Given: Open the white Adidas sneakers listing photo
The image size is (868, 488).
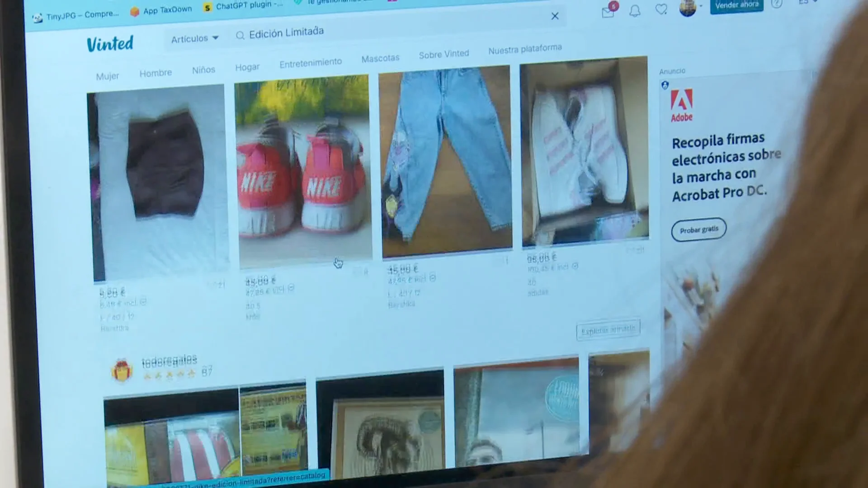Looking at the screenshot, I should coord(584,151).
